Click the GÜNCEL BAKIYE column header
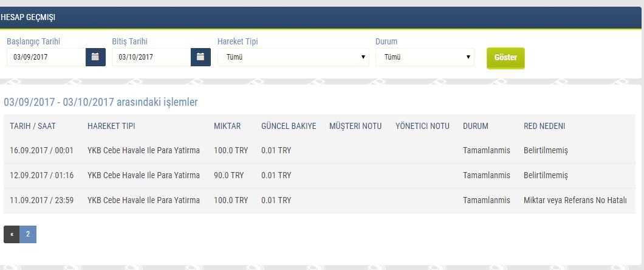The height and width of the screenshot is (270, 644). 289,126
